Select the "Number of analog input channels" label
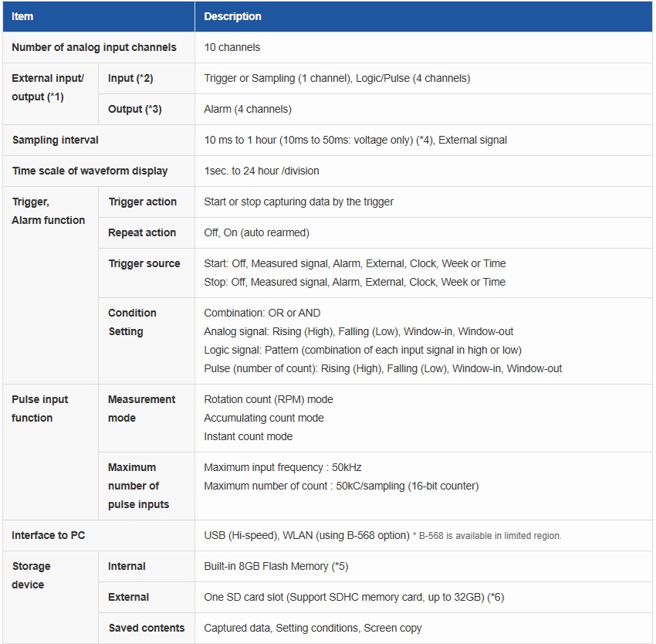The width and height of the screenshot is (656, 644). pyautogui.click(x=94, y=47)
